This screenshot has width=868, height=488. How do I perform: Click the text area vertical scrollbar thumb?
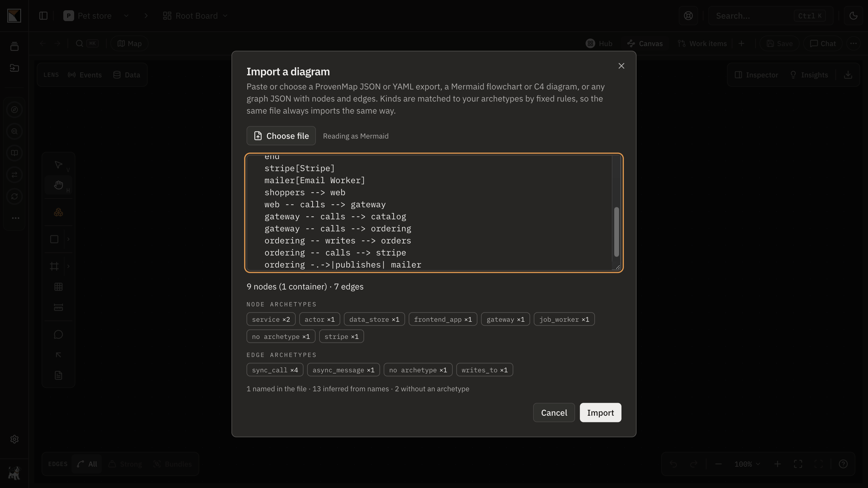pyautogui.click(x=616, y=232)
